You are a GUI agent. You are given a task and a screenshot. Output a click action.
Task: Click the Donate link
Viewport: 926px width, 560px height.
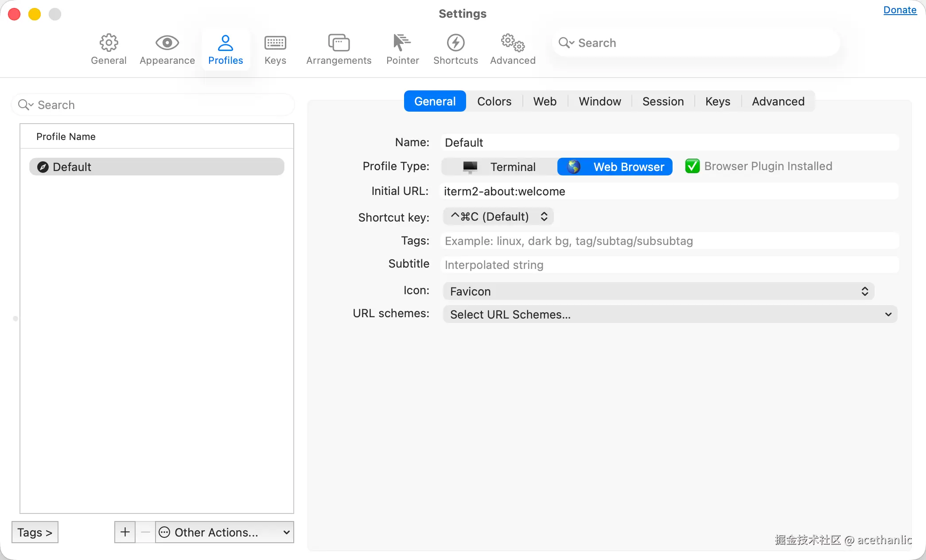point(899,10)
